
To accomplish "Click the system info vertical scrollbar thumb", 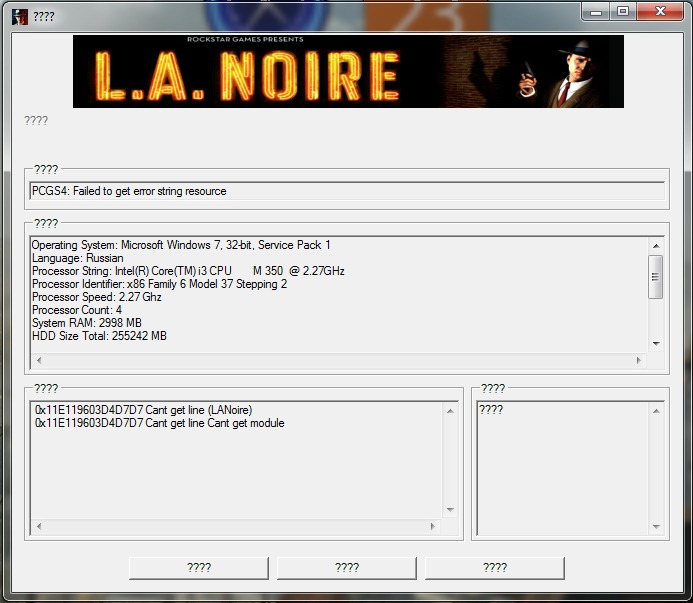I will pyautogui.click(x=655, y=277).
